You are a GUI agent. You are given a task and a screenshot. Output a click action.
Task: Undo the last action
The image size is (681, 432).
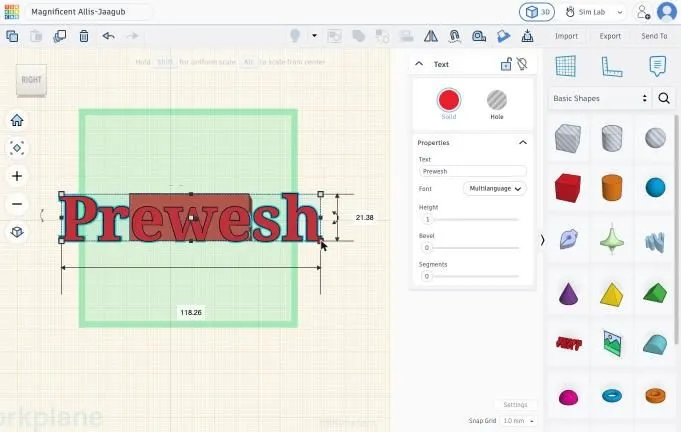pyautogui.click(x=108, y=36)
